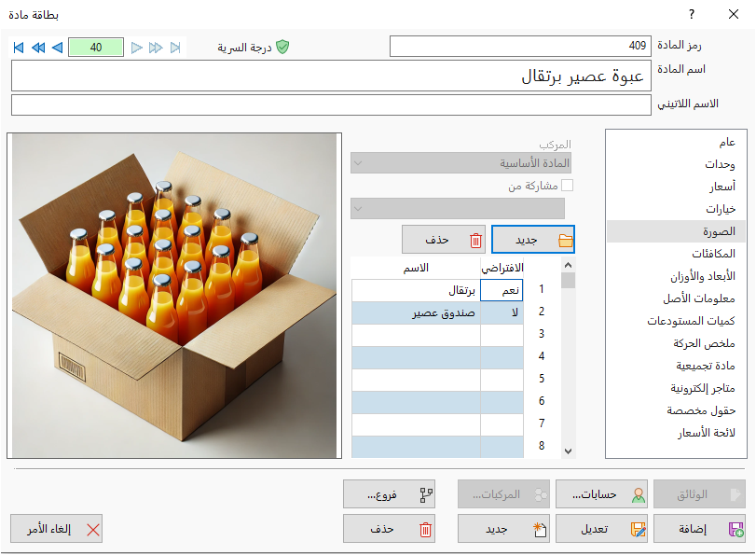Click درجة السرية security level label
This screenshot has width=756, height=555.
[x=244, y=48]
